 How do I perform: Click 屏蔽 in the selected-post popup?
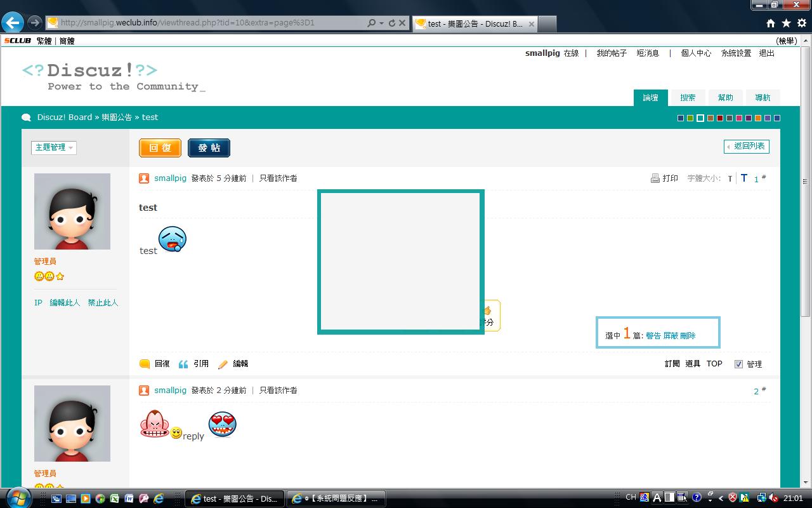pyautogui.click(x=671, y=335)
